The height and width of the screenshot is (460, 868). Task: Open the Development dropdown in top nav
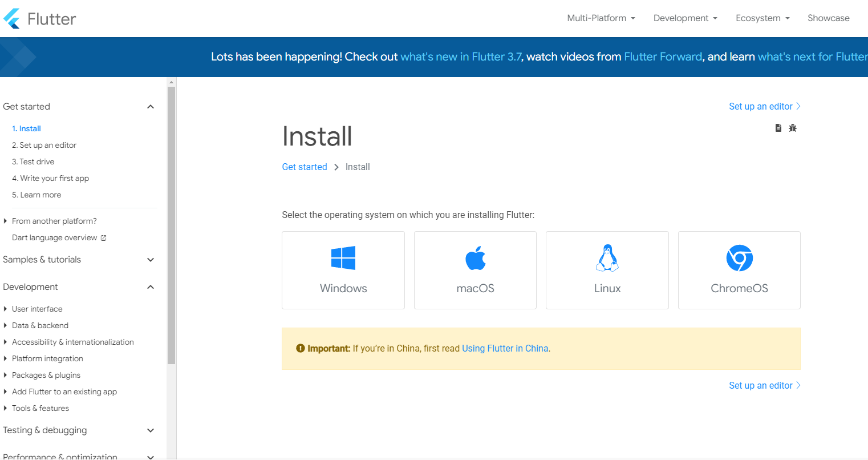[686, 18]
